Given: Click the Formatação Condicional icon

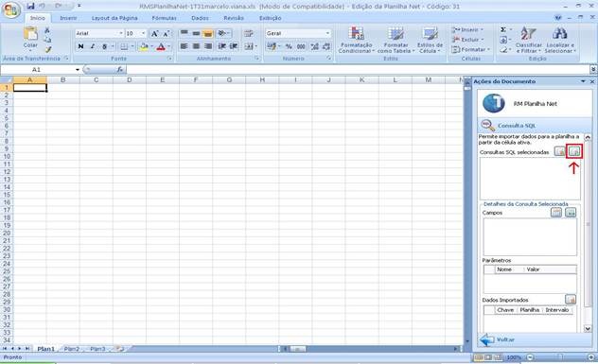Looking at the screenshot, I should coord(357,34).
